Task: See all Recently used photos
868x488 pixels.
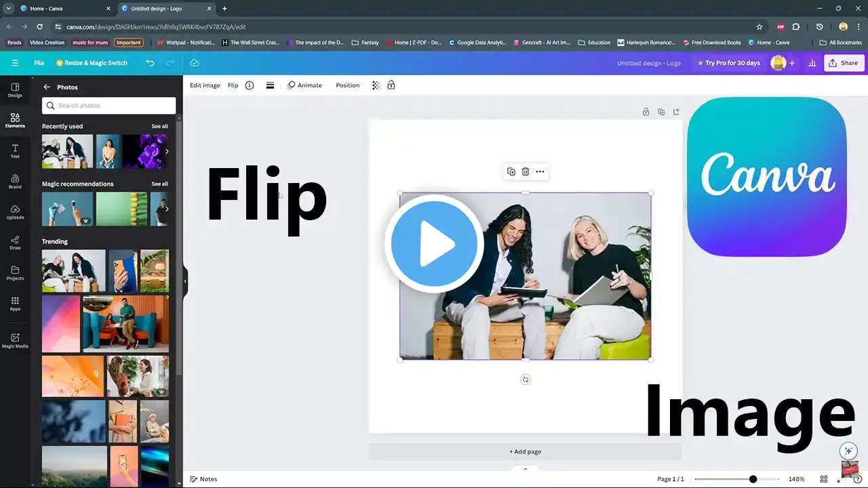Action: [x=160, y=127]
